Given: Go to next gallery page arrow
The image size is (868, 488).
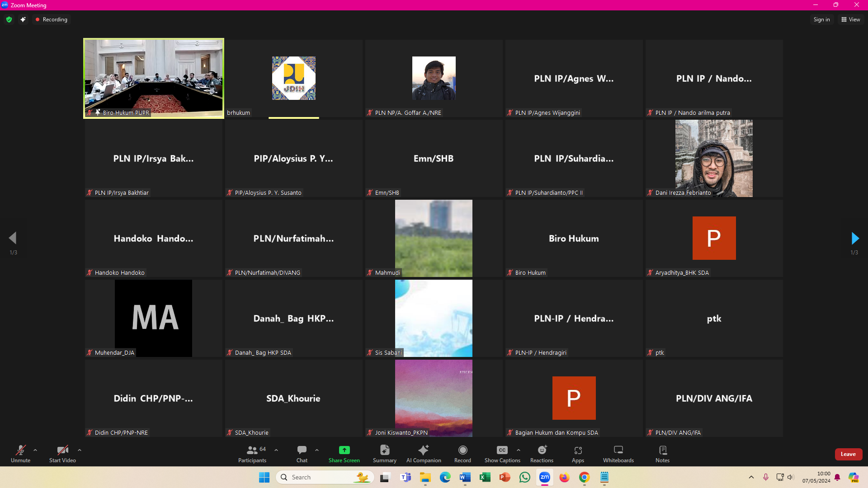Looking at the screenshot, I should click(x=854, y=238).
